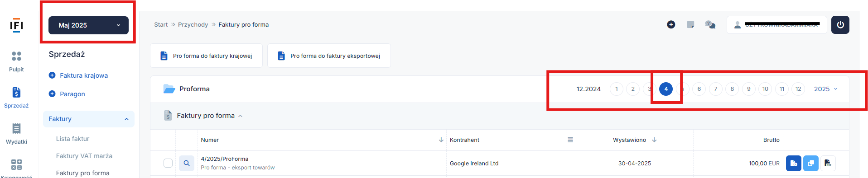Screen dimensions: 868x178
Task: Open the Maj 2025 period dropdown
Action: tap(88, 25)
